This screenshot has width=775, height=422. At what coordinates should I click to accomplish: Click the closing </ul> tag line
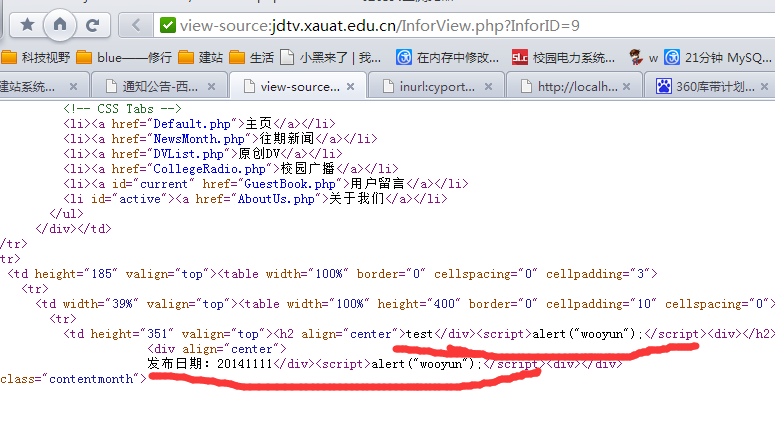point(67,214)
